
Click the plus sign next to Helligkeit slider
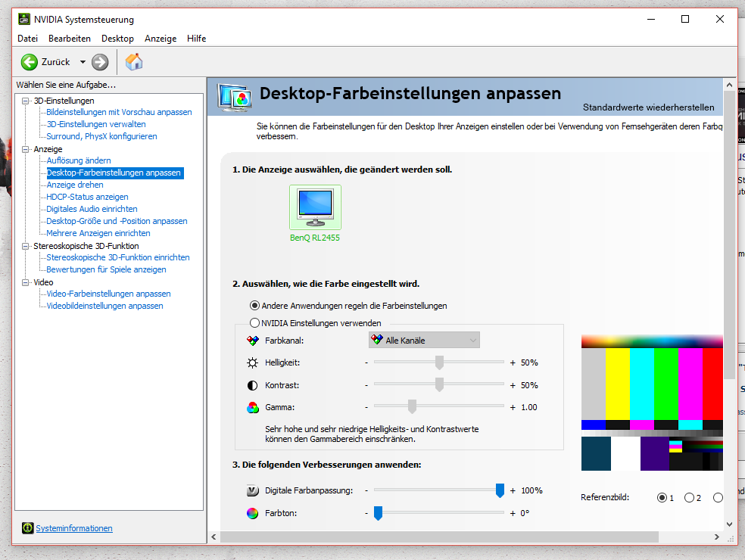[513, 363]
